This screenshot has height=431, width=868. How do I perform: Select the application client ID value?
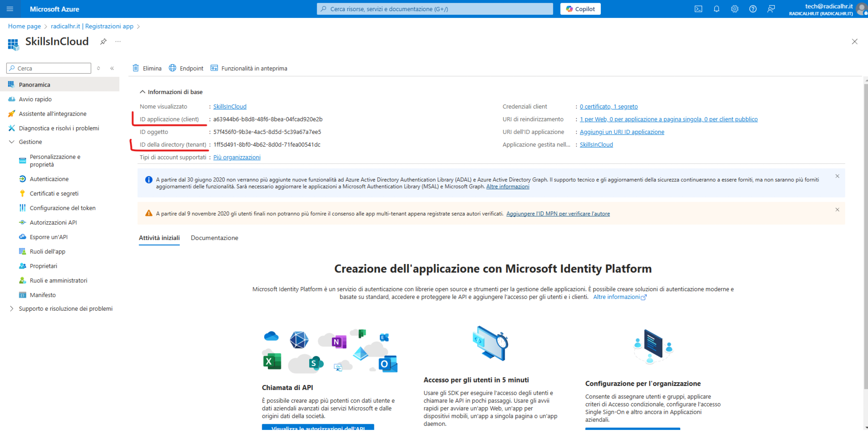click(x=268, y=119)
